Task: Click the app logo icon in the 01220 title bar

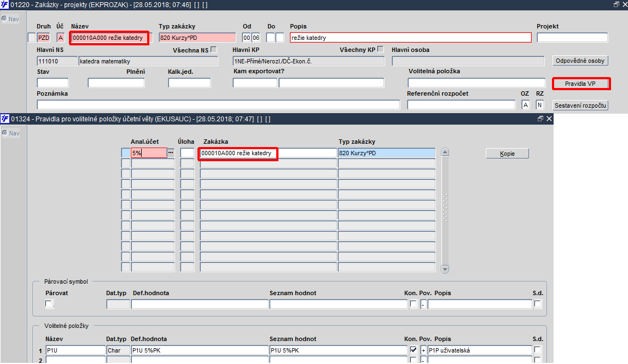Action: [x=4, y=5]
